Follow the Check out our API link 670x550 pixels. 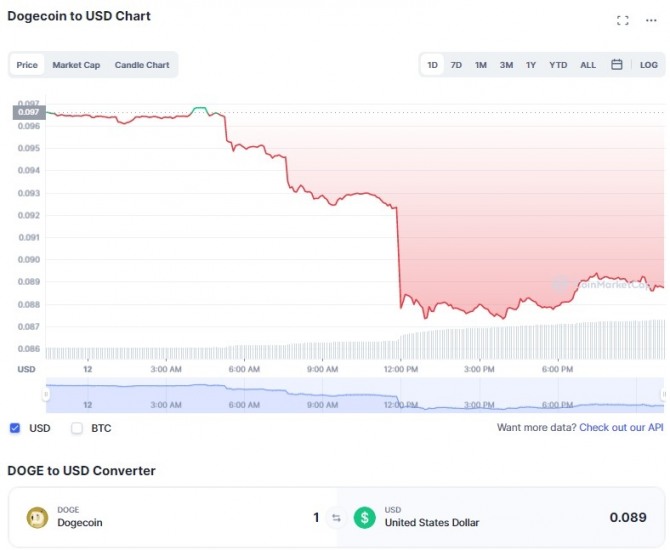(x=621, y=427)
